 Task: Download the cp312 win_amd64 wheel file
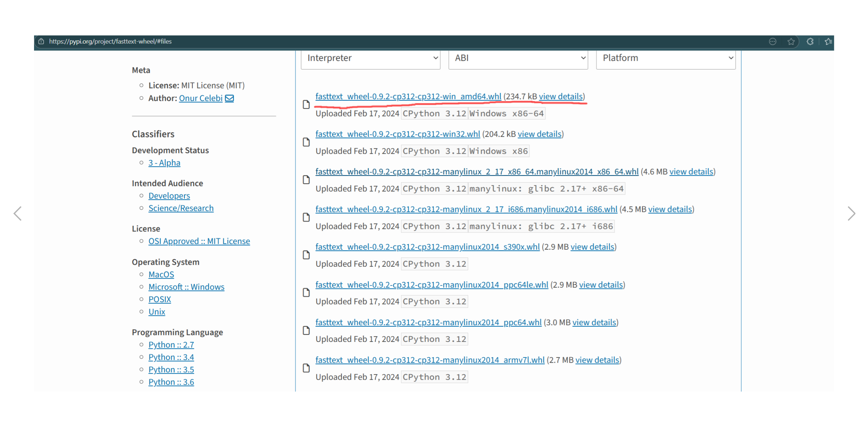coord(408,97)
